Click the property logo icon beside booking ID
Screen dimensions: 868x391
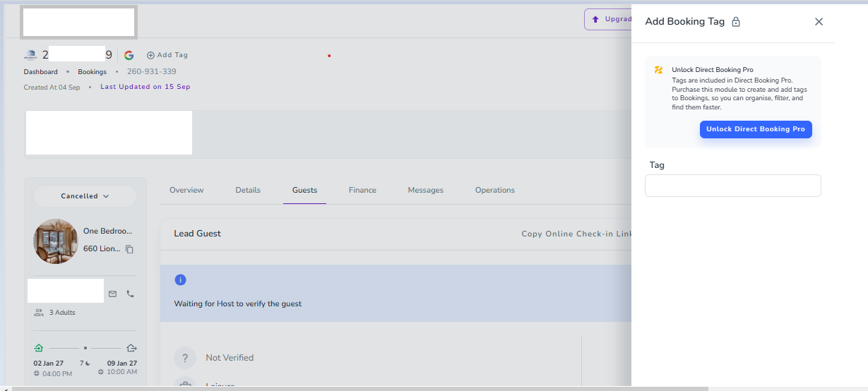coord(30,55)
